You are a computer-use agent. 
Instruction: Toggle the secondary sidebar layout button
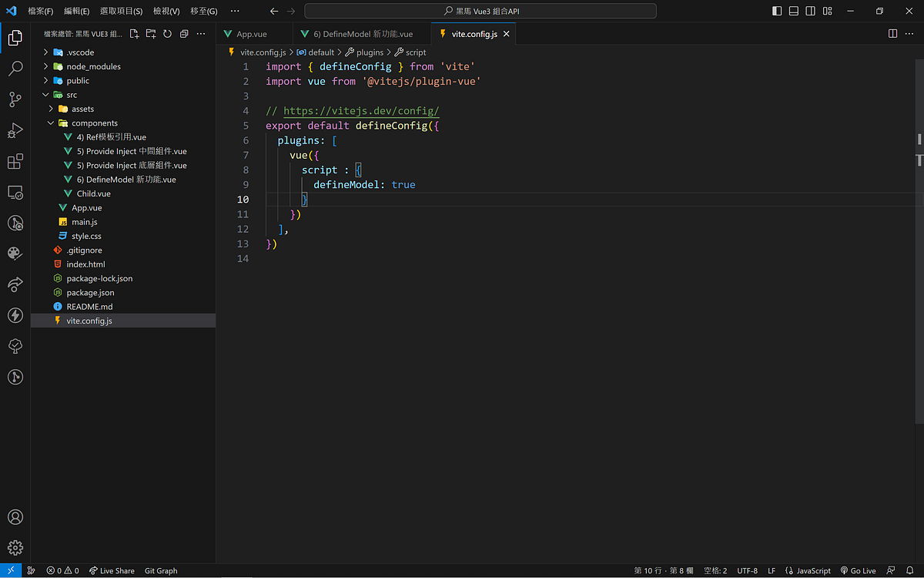[x=810, y=11]
